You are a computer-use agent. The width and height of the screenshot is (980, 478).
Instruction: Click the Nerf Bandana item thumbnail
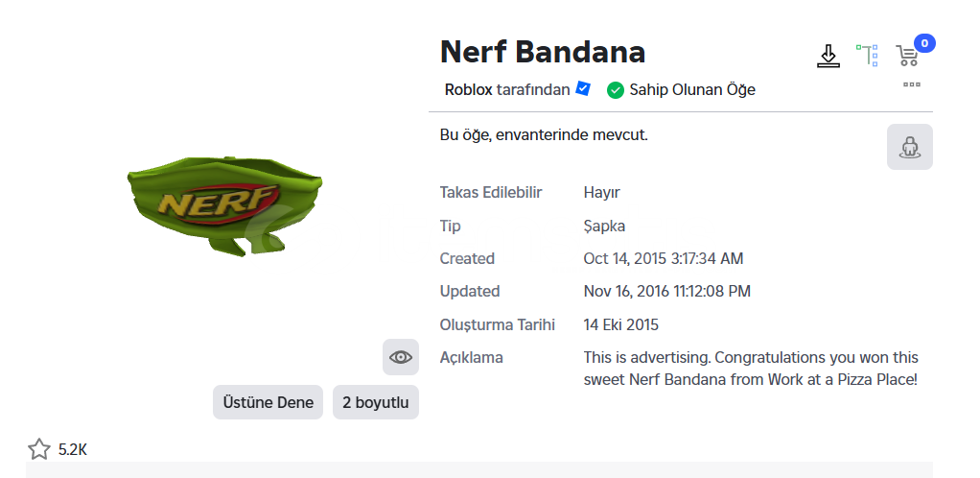(x=225, y=206)
